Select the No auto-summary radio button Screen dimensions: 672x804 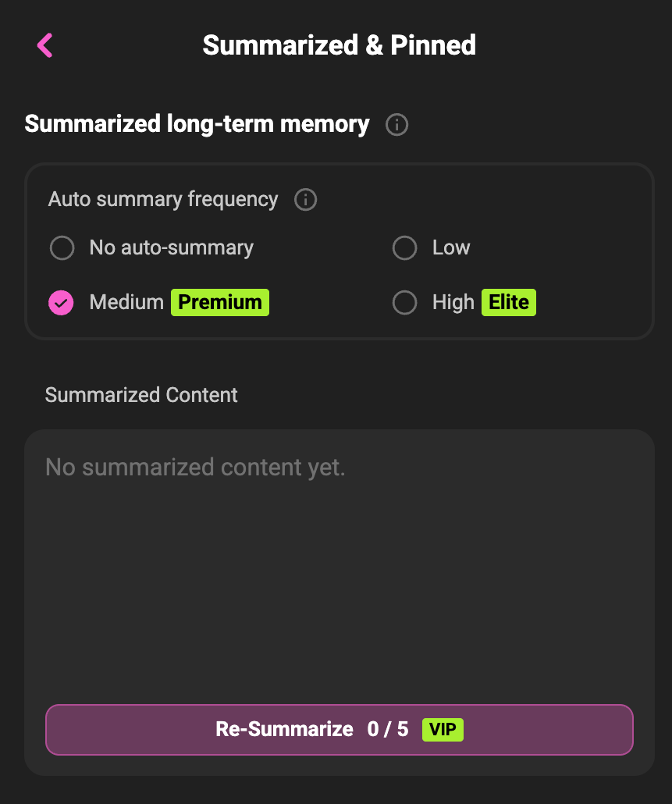point(62,248)
